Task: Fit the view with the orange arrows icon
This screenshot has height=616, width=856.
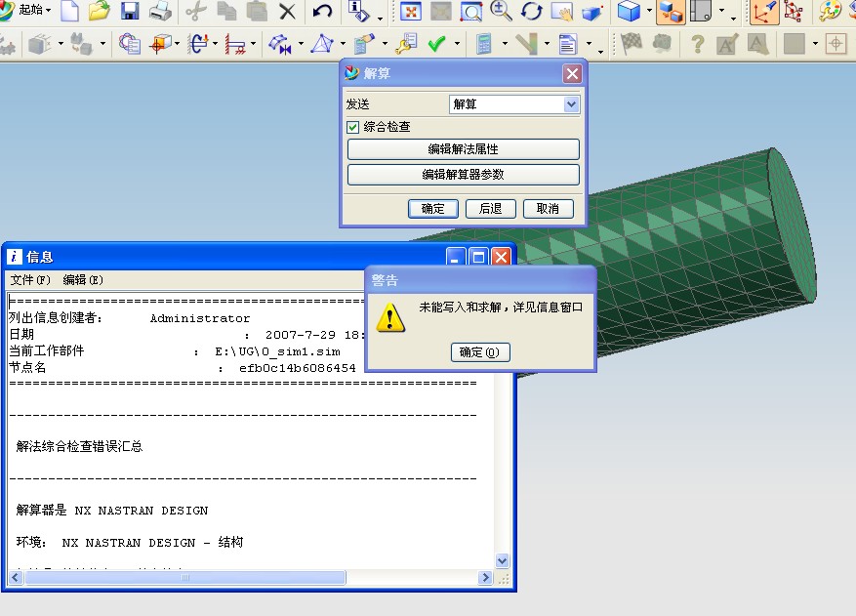Action: click(x=411, y=11)
